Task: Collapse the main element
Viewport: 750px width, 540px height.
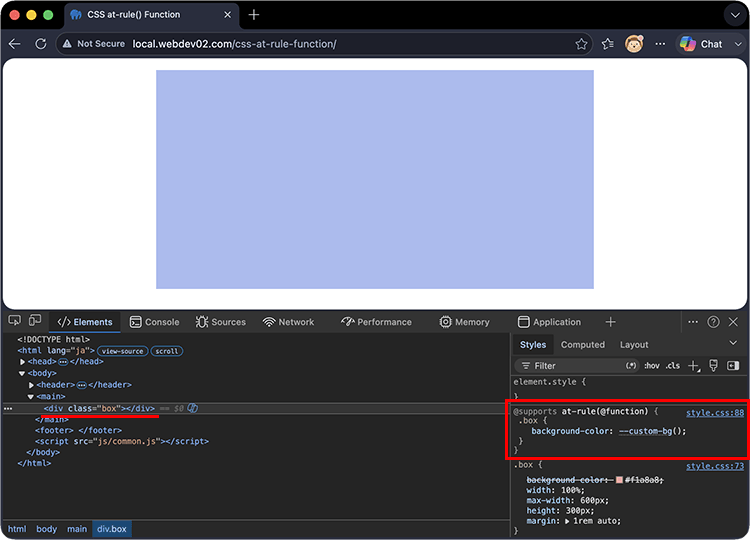Action: tap(31, 397)
